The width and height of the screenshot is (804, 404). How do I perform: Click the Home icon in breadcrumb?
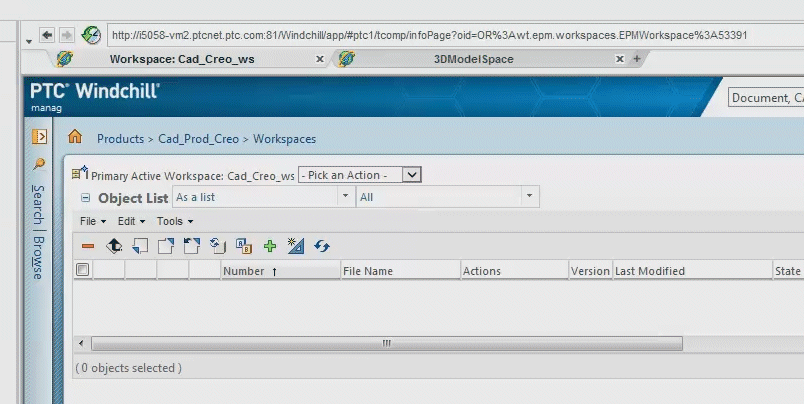[75, 136]
